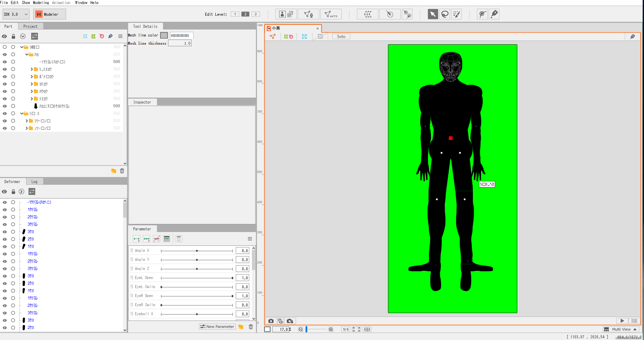Click the zoom in magnifier icon

point(331,329)
